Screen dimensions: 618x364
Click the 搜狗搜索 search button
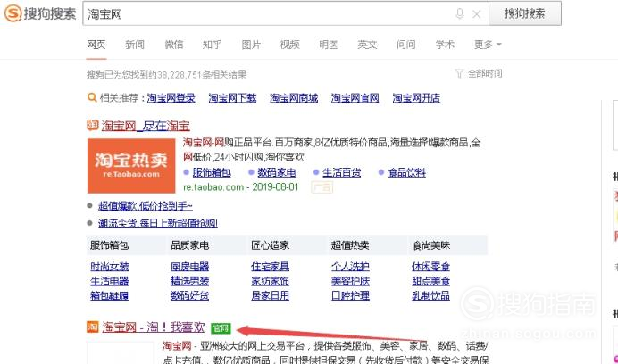click(x=525, y=13)
